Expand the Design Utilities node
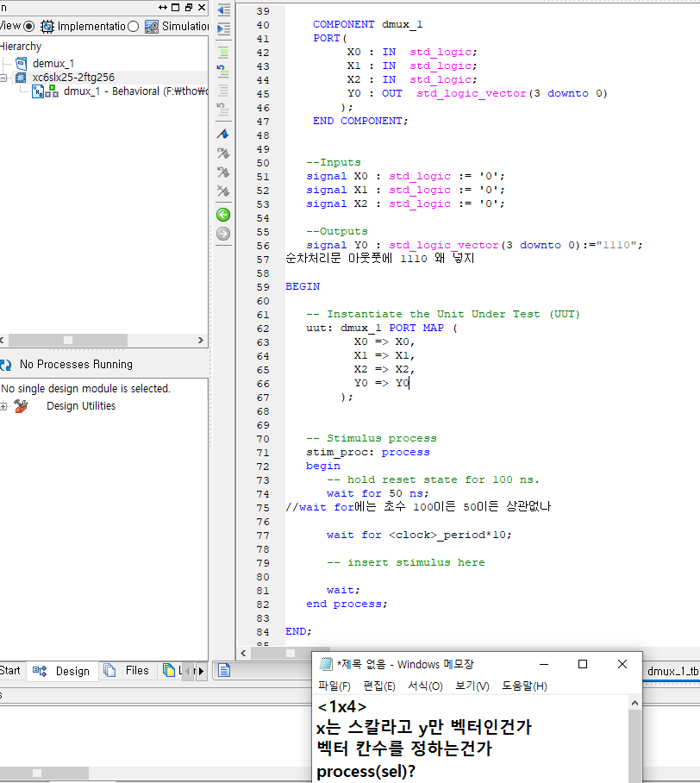The width and height of the screenshot is (700, 783). pyautogui.click(x=3, y=406)
